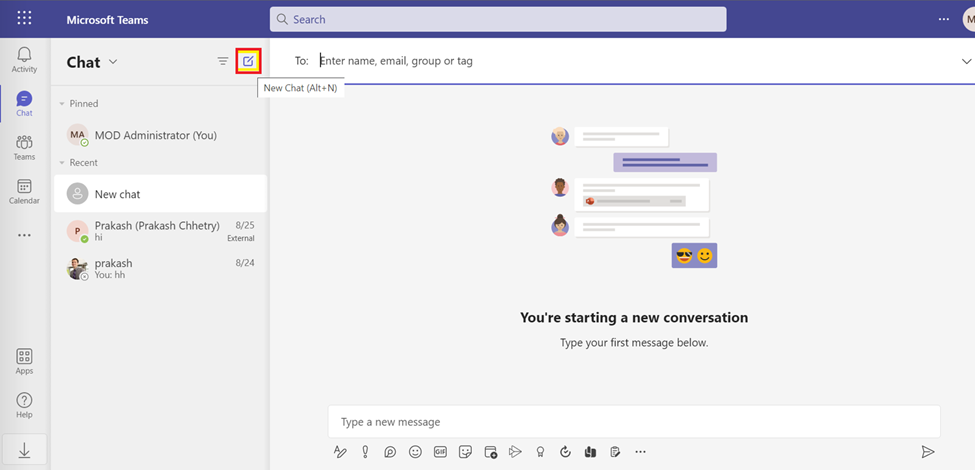975x470 pixels.
Task: Click the download desktop app icon
Action: tap(24, 449)
